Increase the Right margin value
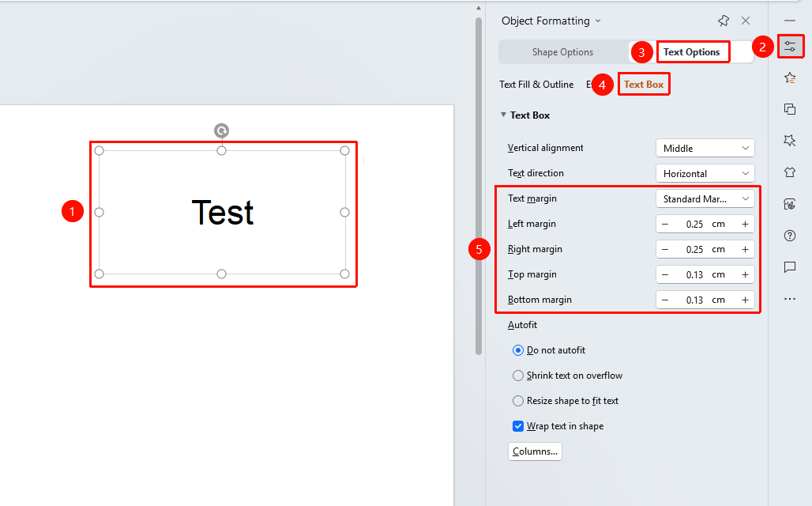 point(745,249)
